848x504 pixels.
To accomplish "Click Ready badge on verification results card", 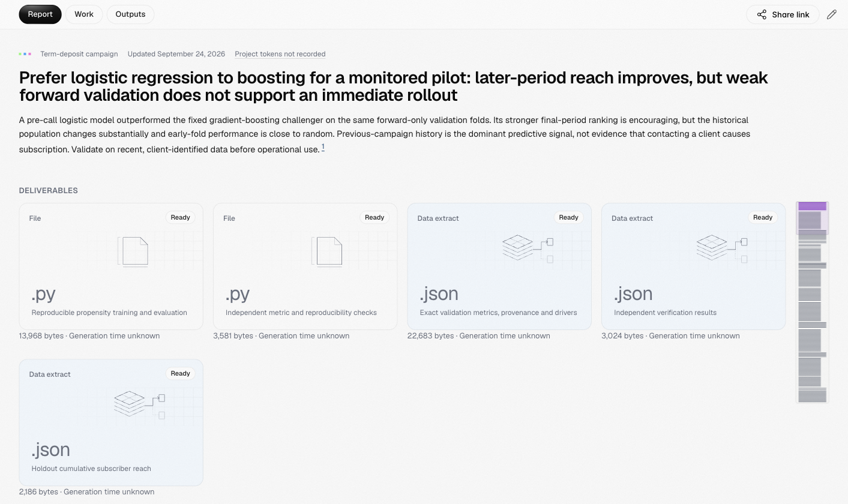I will (x=763, y=217).
